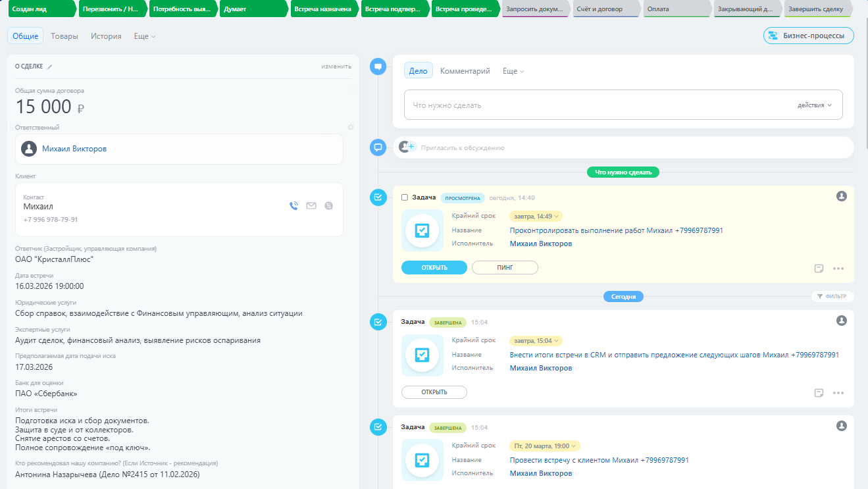Click the phone call icon for contact Михаил

[294, 205]
